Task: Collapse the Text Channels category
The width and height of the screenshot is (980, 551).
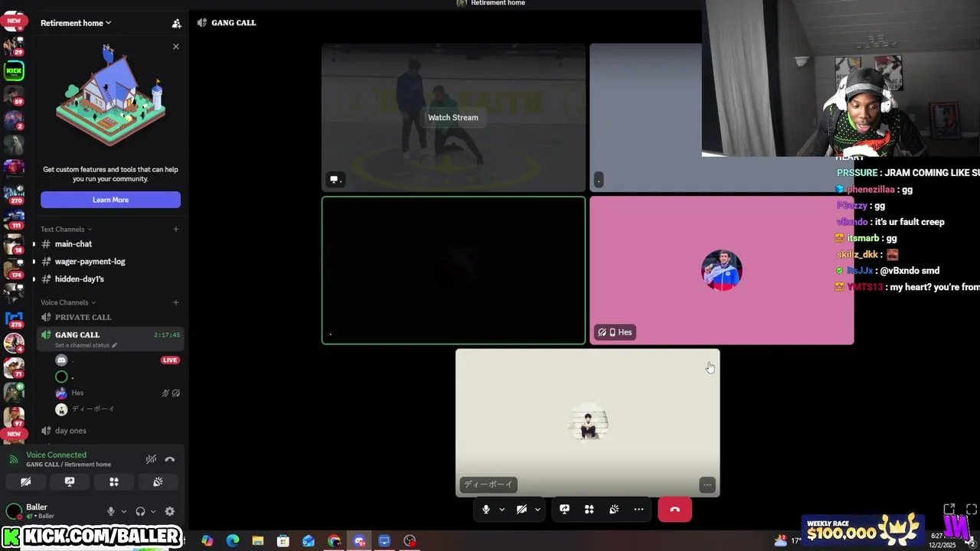Action: [x=66, y=230]
